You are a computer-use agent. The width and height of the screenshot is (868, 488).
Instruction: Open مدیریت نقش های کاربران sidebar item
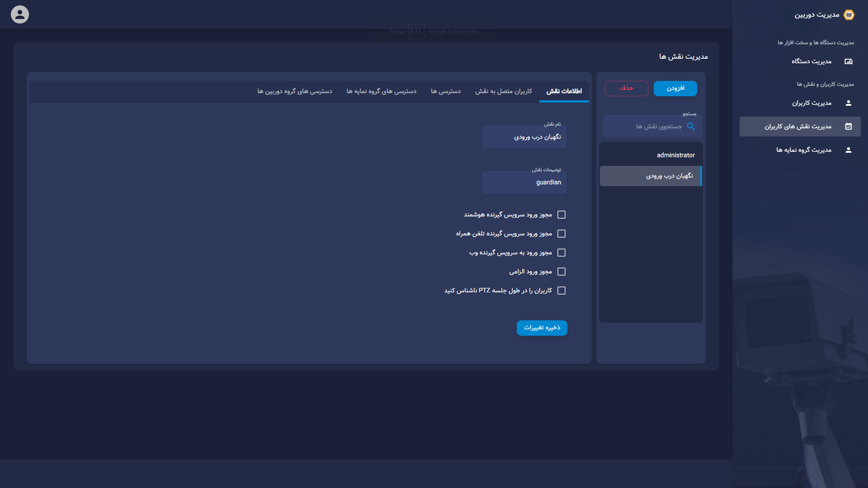800,127
